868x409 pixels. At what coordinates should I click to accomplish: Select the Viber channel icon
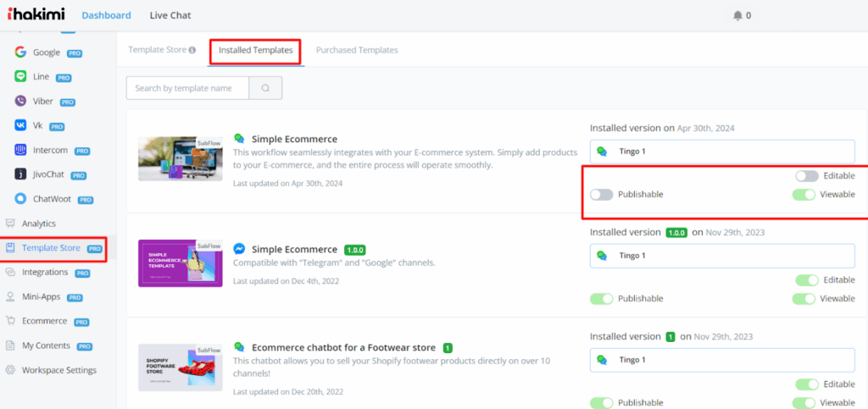21,101
